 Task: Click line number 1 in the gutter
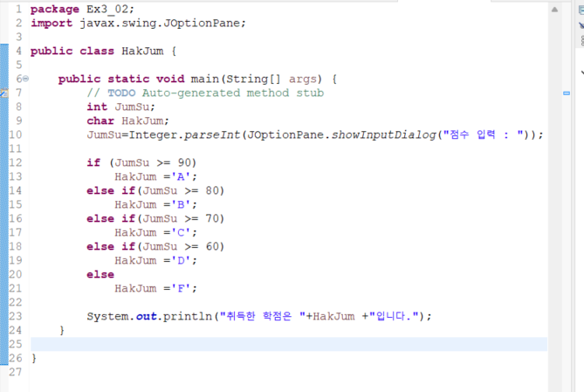18,9
